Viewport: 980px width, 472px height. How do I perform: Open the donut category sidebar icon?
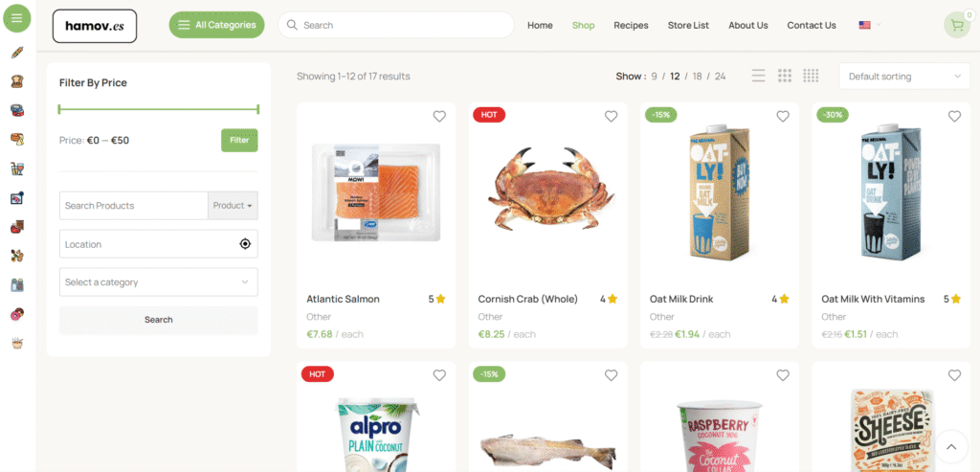click(x=17, y=314)
